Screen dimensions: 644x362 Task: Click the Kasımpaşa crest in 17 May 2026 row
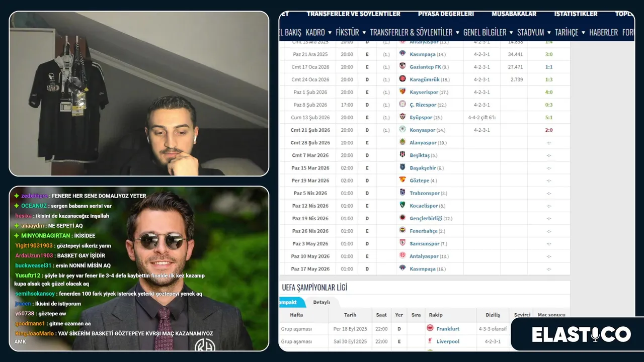403,268
